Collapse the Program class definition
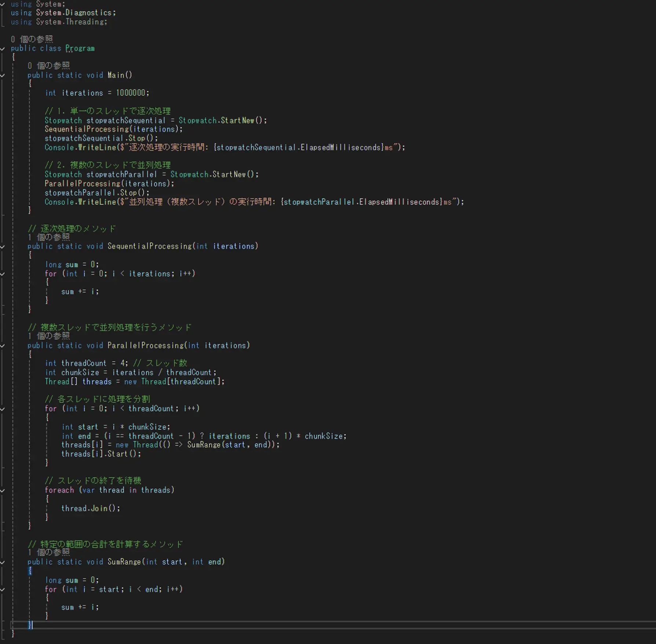The image size is (656, 644). 3,48
